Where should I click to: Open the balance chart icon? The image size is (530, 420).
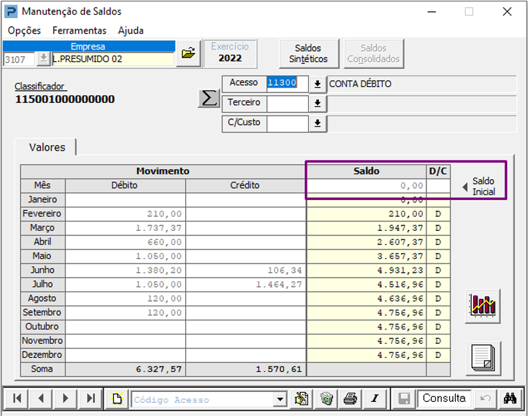[483, 306]
